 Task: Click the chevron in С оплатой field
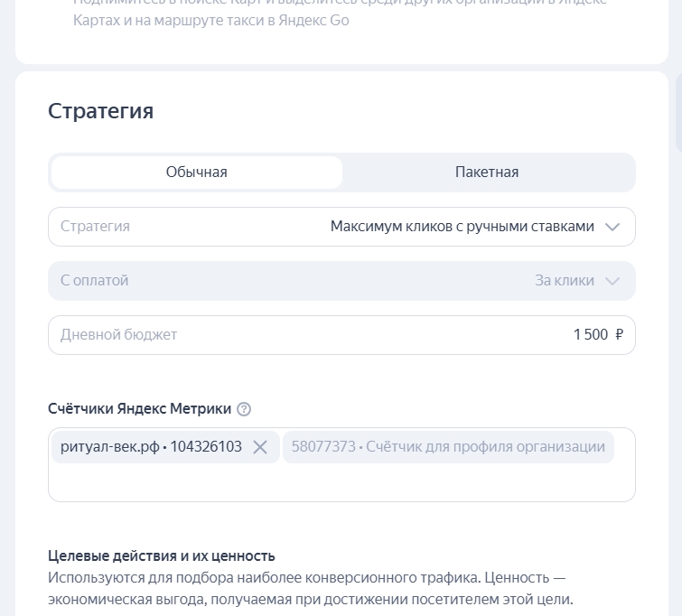(612, 281)
